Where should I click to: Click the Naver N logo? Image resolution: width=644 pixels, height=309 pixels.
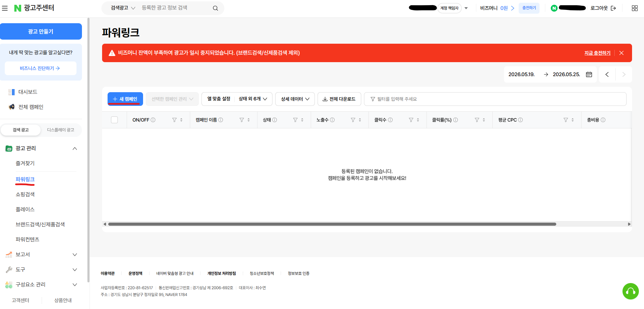pos(18,8)
